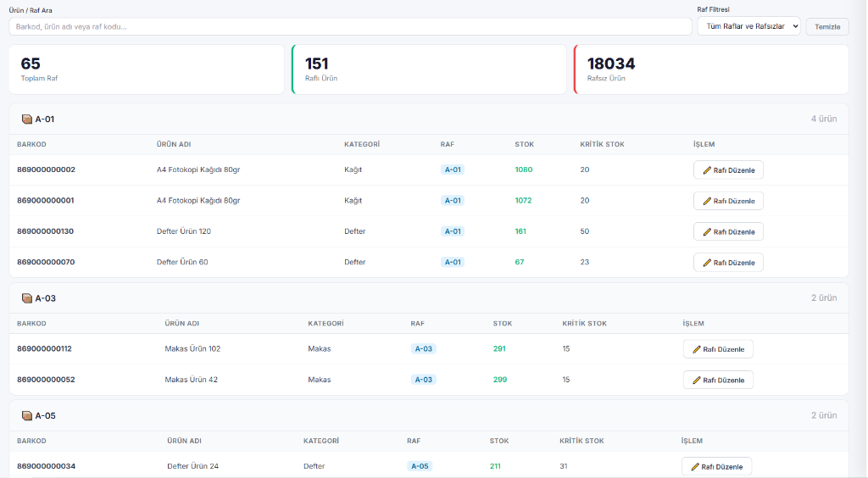The height and width of the screenshot is (478, 868).
Task: Select the Rafsız Ürün summary card
Action: coord(711,69)
